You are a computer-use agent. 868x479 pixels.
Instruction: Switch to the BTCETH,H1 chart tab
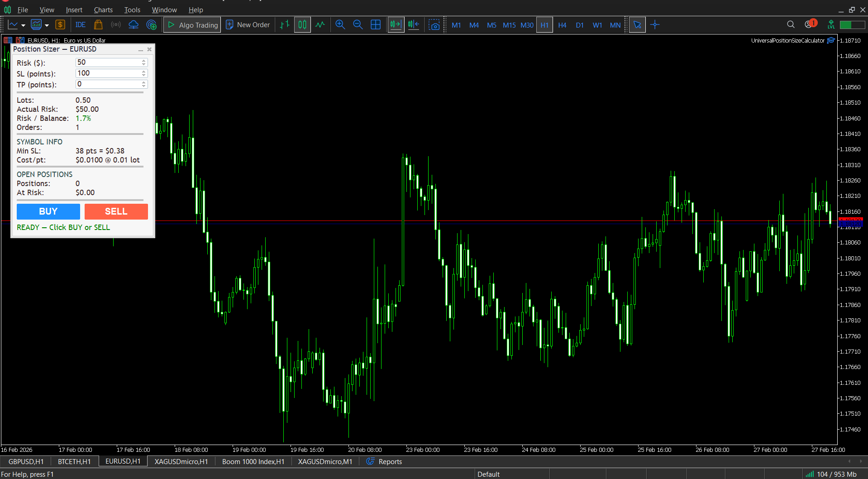click(x=74, y=461)
